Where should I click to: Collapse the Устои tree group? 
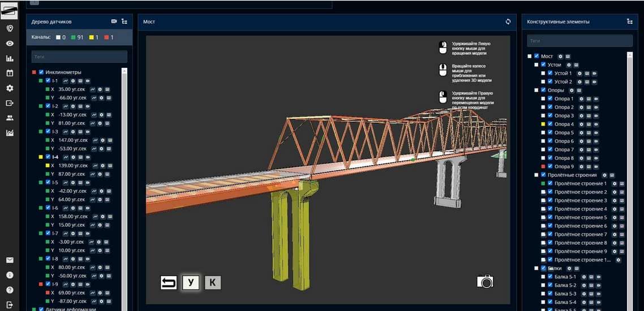coord(536,65)
